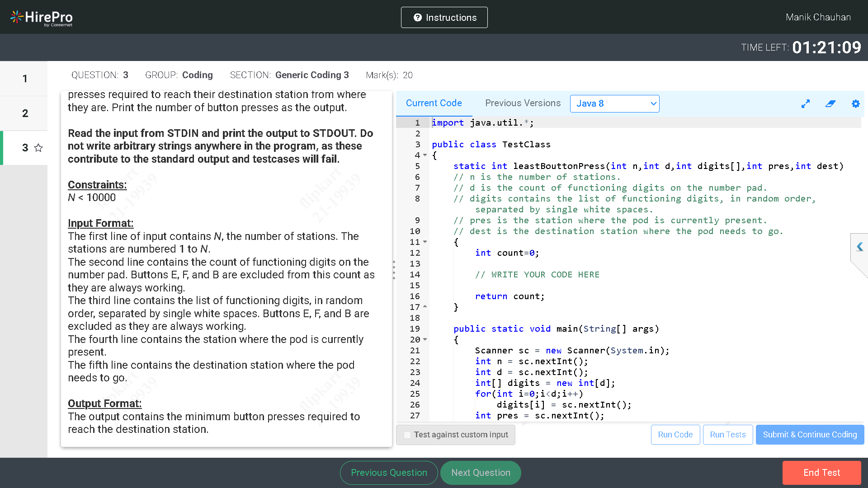Screen dimensions: 868x488
Task: Click the 'GROUP: Coding' label
Action: click(179, 75)
